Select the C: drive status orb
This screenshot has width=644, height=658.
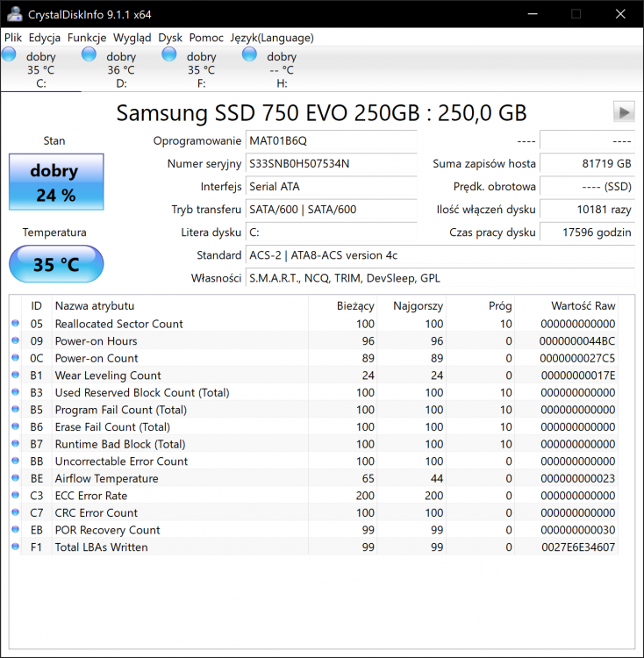10,55
